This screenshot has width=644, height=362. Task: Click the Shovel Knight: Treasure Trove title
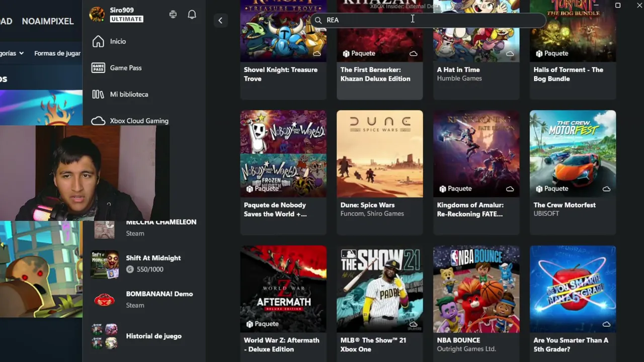[x=281, y=74]
